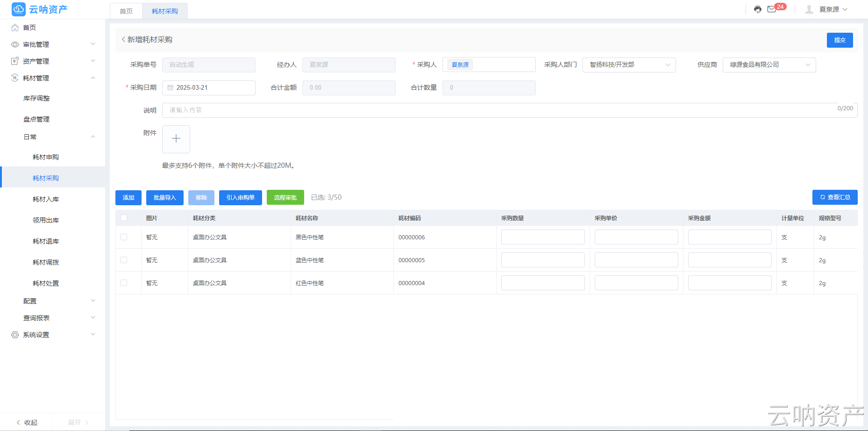
Task: Click the 移除 button
Action: pos(201,198)
